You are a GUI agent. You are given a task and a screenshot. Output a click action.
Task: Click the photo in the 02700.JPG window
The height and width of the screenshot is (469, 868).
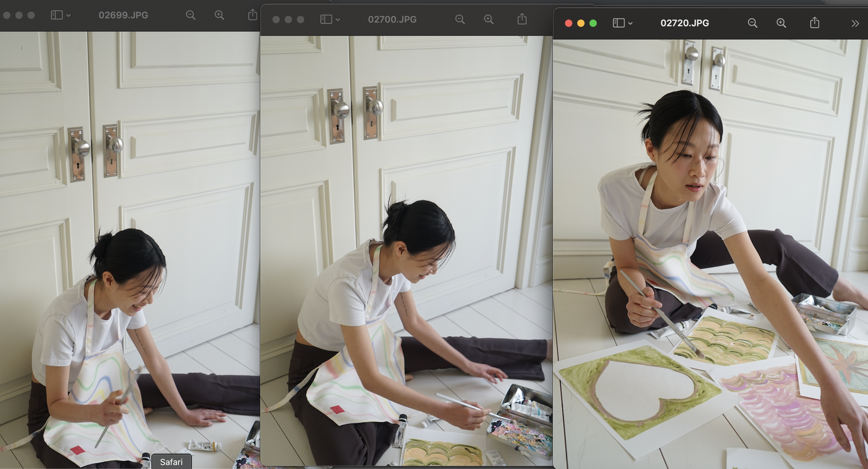406,251
